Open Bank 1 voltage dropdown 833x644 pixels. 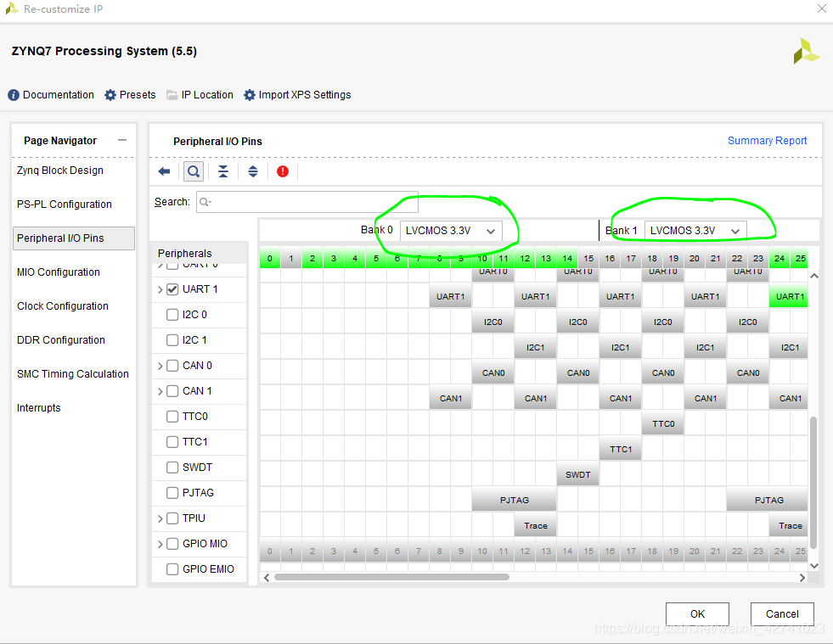tap(695, 231)
